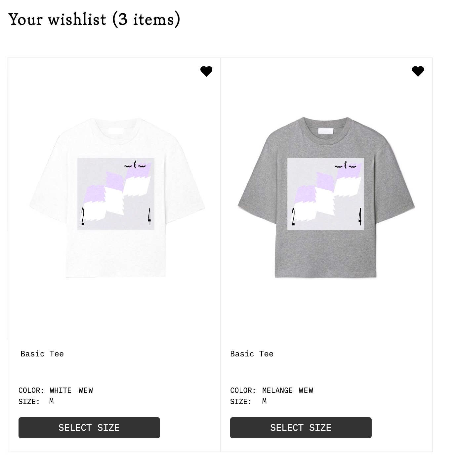The height and width of the screenshot is (476, 451).
Task: Click the graphic print on the white tee
Action: pyautogui.click(x=116, y=194)
